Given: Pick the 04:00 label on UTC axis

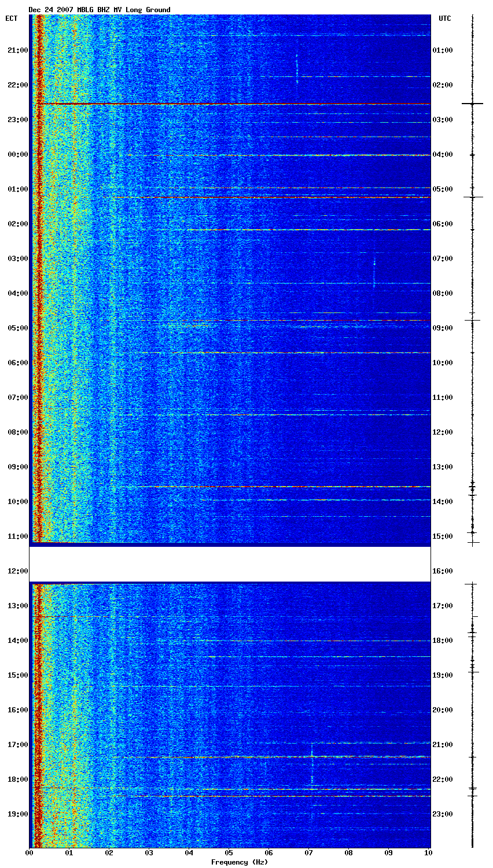Looking at the screenshot, I should point(443,155).
